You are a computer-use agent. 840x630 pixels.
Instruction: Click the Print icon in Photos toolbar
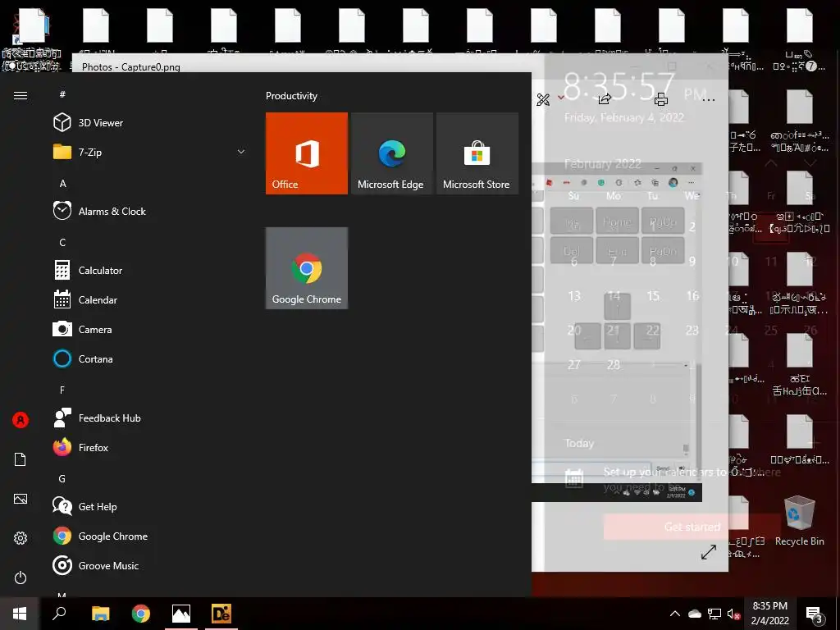click(x=661, y=99)
